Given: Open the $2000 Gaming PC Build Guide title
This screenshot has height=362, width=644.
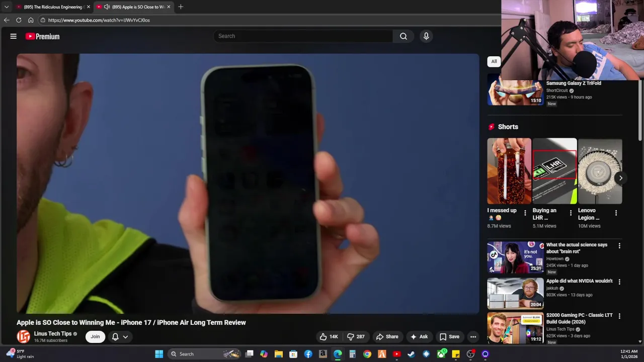Looking at the screenshot, I should [579, 318].
